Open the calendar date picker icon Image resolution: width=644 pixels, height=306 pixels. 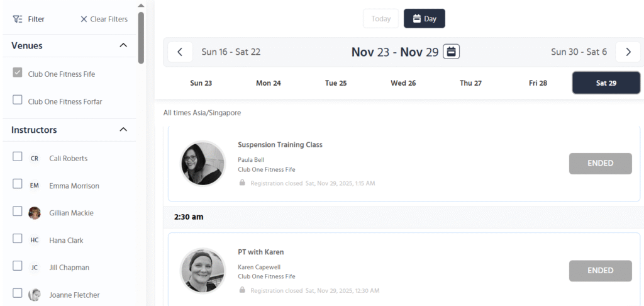pyautogui.click(x=451, y=52)
